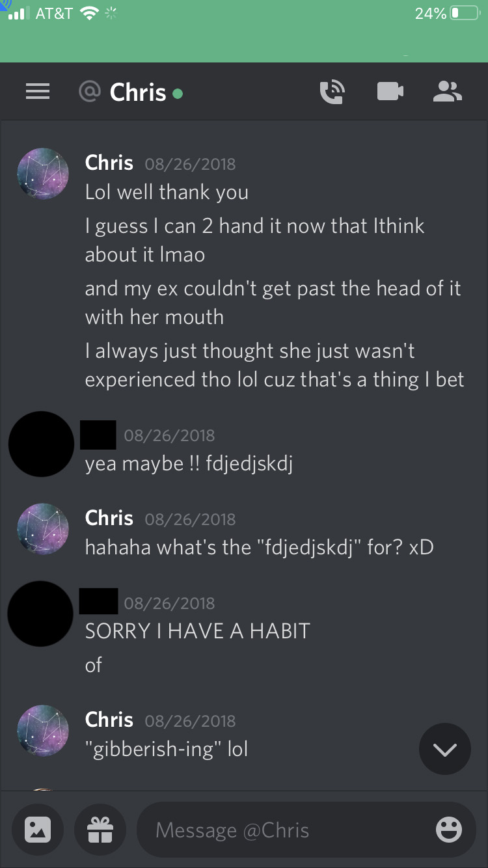This screenshot has height=868, width=488.
Task: Tap the @ symbol in the header
Action: coord(90,92)
